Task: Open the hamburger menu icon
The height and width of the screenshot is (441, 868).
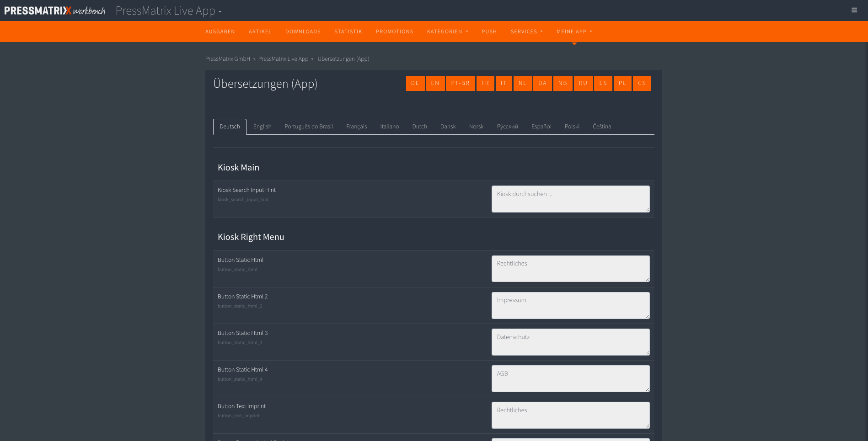Action: 854,10
